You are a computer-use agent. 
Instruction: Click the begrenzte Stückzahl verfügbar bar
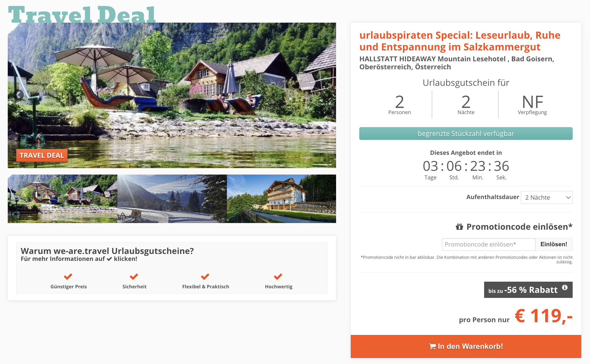click(x=466, y=134)
